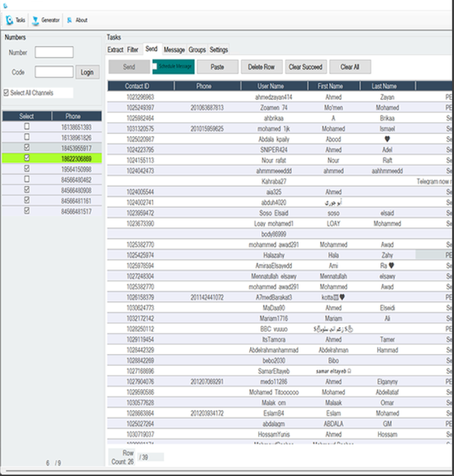Image resolution: width=454 pixels, height=476 pixels.
Task: Sort by Phone column header in tasks table
Action: [207, 86]
